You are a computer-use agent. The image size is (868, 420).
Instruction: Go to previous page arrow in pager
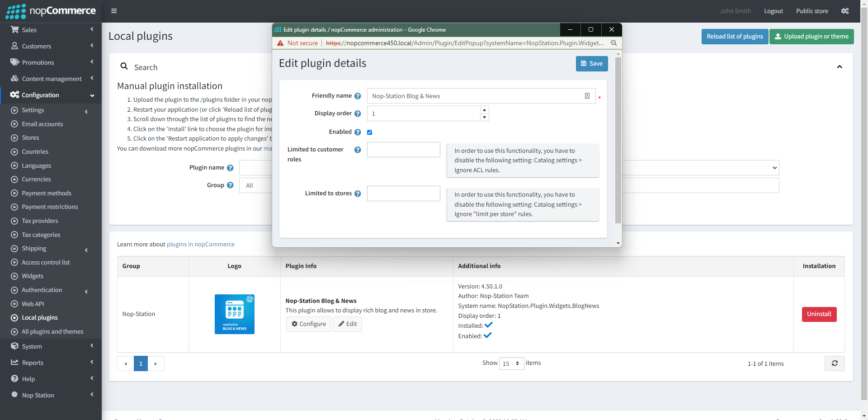[x=126, y=363]
